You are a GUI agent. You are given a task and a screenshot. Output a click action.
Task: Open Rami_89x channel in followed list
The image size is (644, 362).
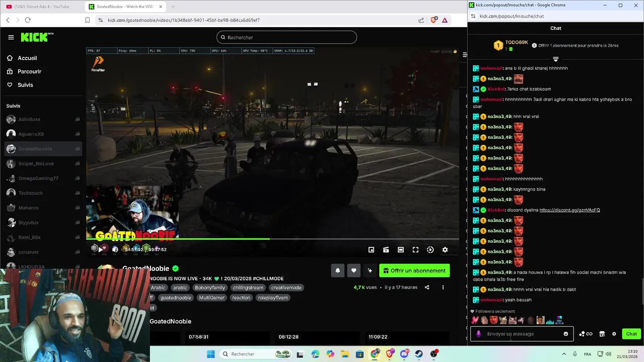pyautogui.click(x=43, y=237)
